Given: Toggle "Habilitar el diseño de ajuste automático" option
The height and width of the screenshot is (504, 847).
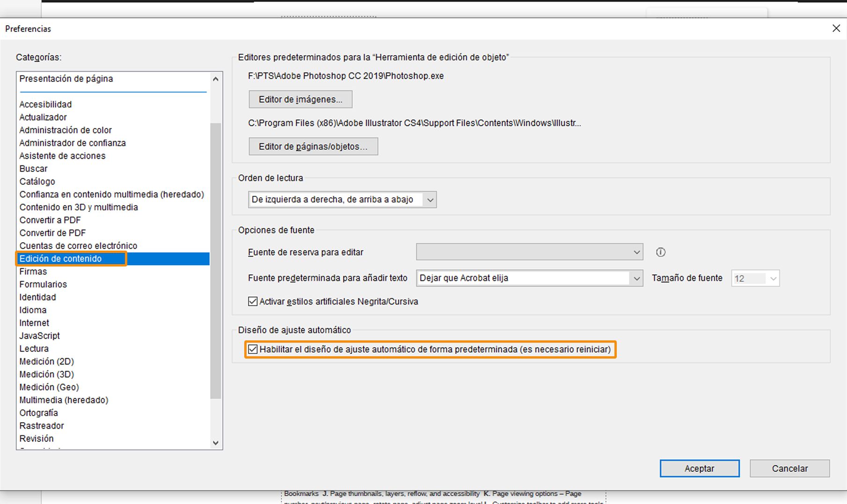Looking at the screenshot, I should (252, 349).
